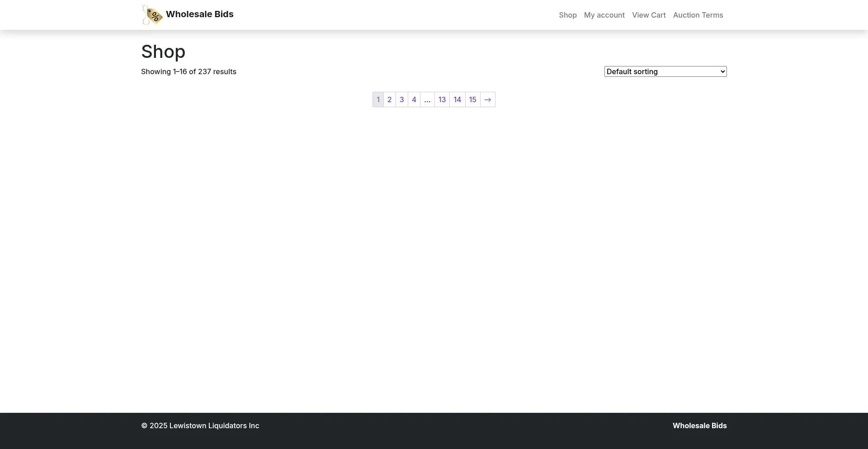The image size is (868, 449).
Task: Go to results page 2
Action: [390, 99]
